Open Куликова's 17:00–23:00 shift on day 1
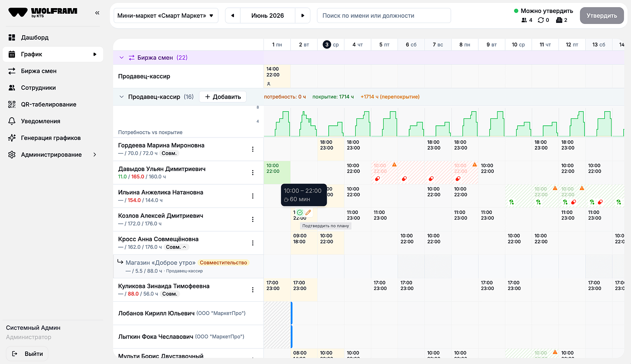Viewport: 631px width, 364px height. 277,290
